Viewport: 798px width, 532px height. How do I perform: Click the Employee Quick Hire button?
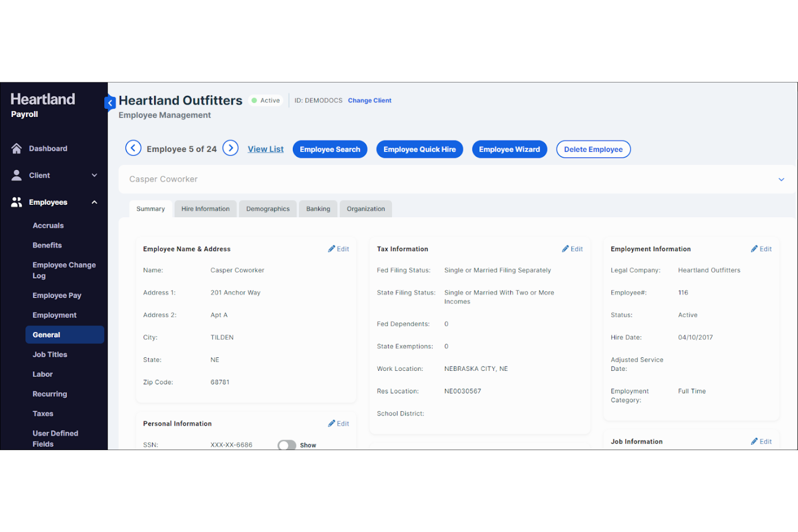tap(419, 149)
